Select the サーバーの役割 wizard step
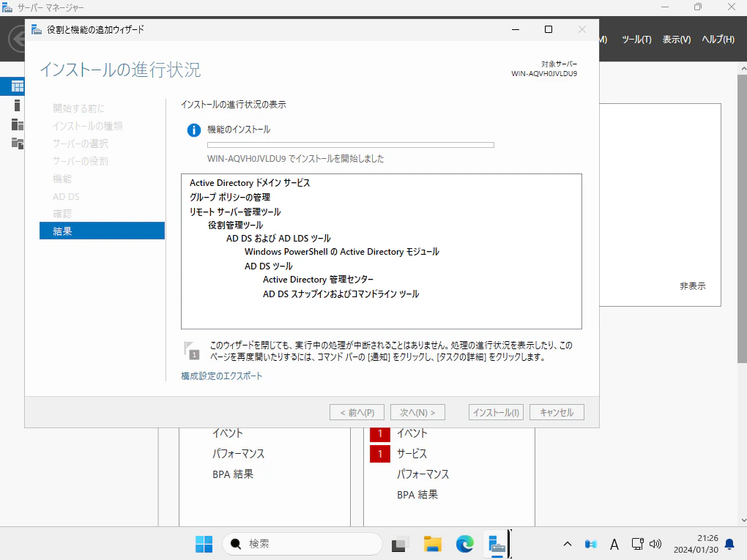Screen dimensions: 747x560 (81, 161)
